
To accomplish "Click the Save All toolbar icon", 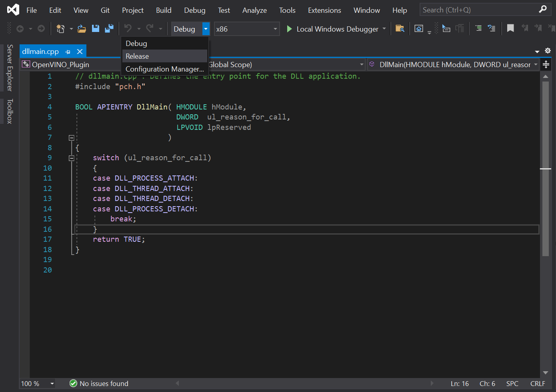I will tap(109, 29).
